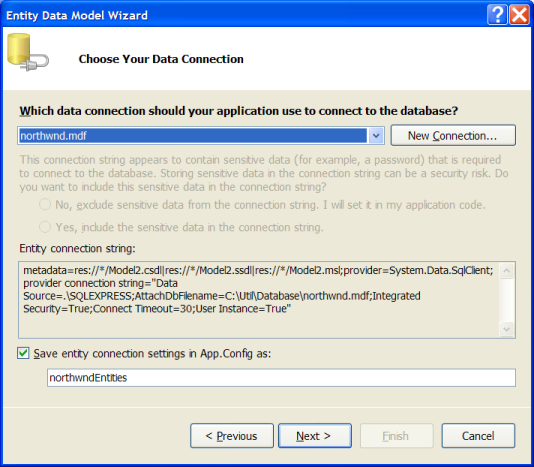Click the New Connection button
534x467 pixels.
(x=453, y=136)
